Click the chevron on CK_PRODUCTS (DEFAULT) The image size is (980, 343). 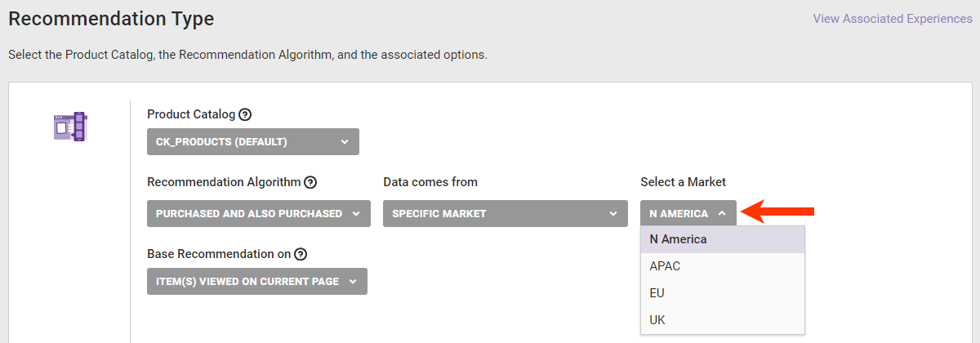345,142
